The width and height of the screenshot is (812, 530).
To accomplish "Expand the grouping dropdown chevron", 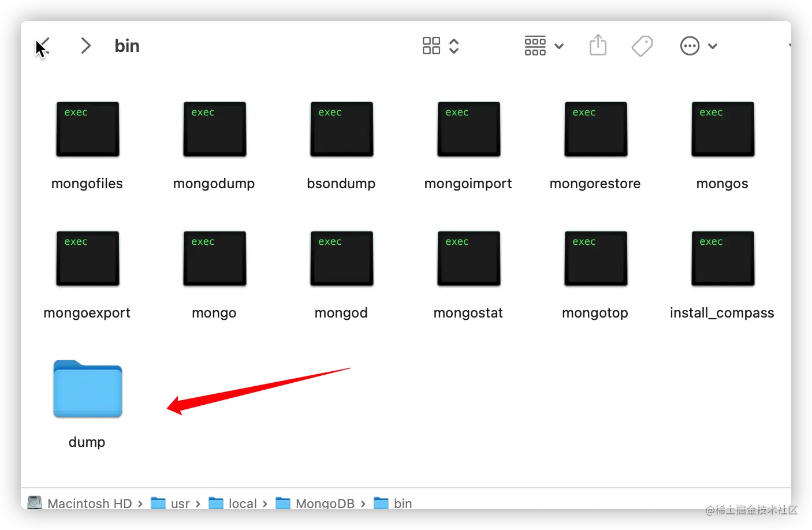I will [559, 46].
